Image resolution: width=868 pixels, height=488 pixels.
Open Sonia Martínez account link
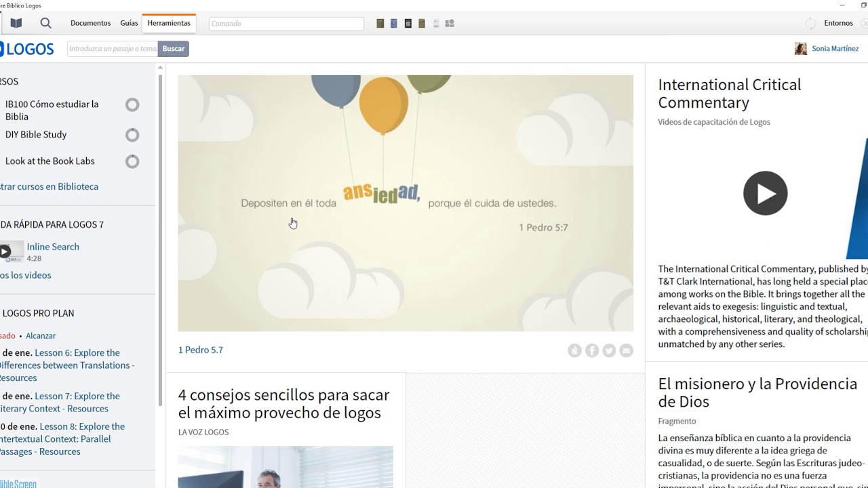click(x=835, y=49)
